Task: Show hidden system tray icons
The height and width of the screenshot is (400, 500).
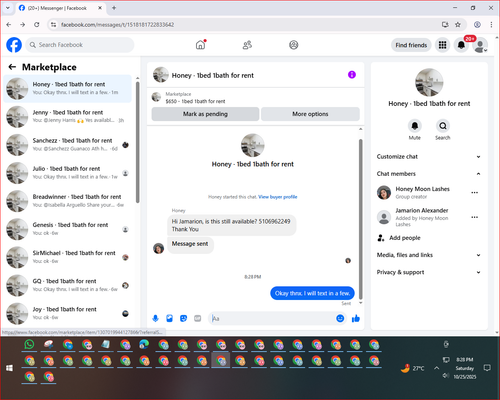Action: (x=436, y=368)
